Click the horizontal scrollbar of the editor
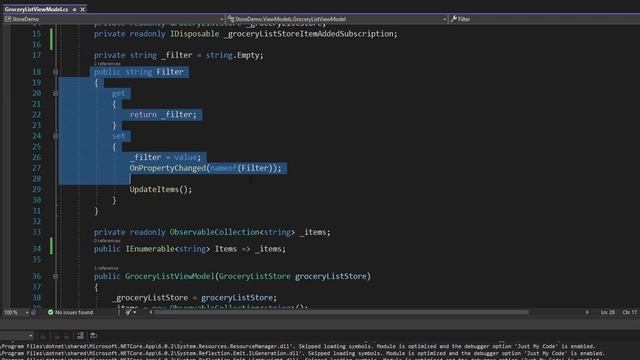The image size is (640, 360). point(341,312)
